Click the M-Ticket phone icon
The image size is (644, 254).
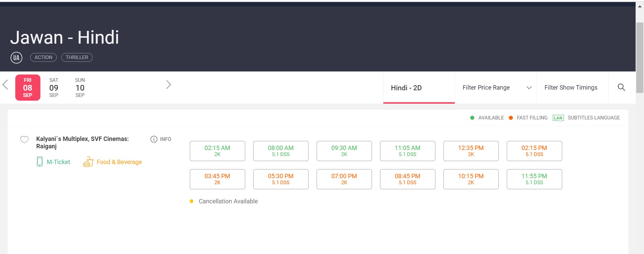(40, 162)
